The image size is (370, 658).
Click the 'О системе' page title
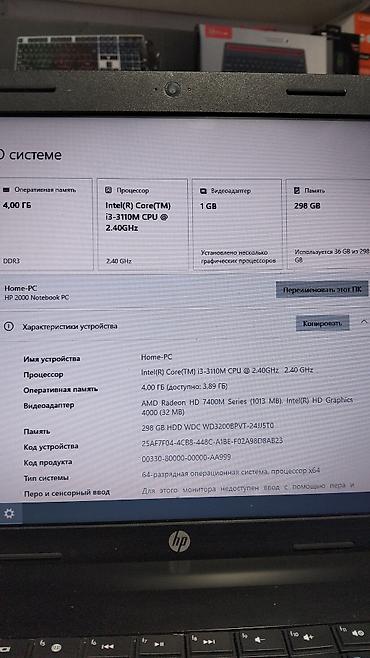point(31,155)
